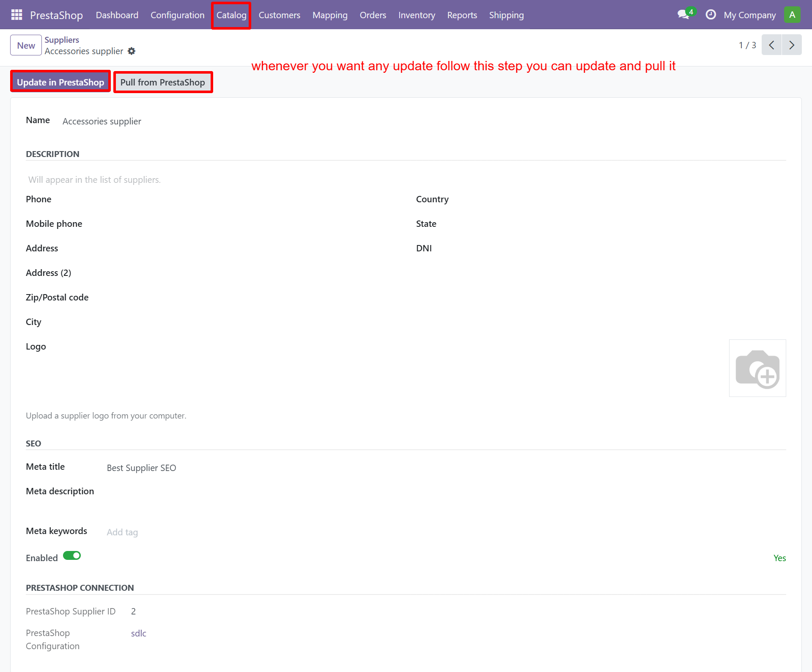Open the sdlc PrestaShop Configuration link
This screenshot has width=812, height=672.
coord(138,633)
